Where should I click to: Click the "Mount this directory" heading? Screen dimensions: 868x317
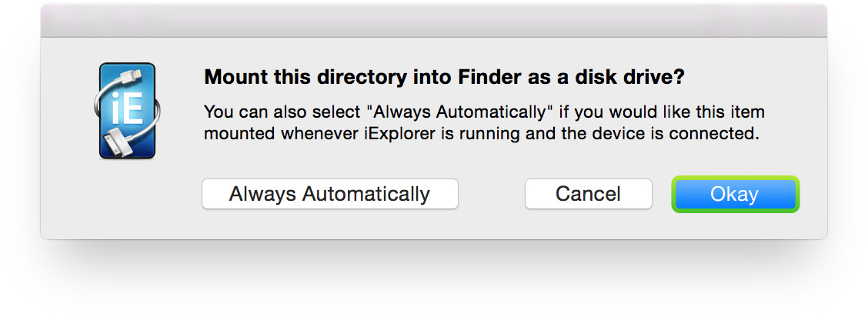[444, 78]
